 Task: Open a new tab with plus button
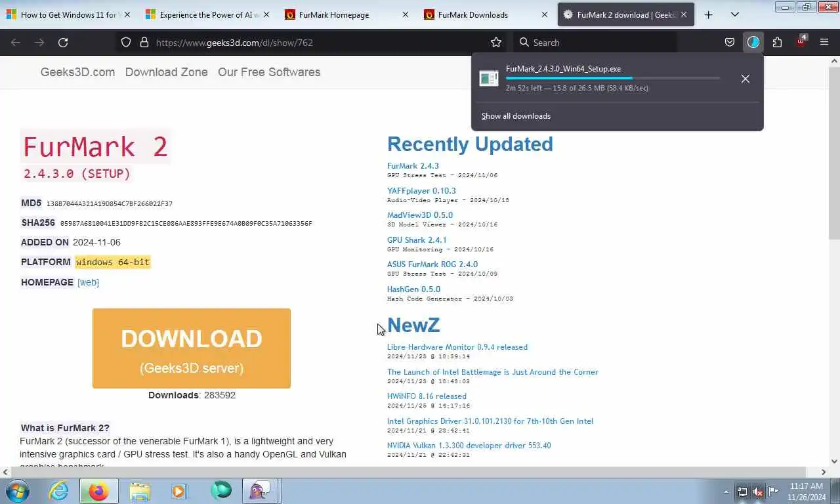(x=708, y=14)
